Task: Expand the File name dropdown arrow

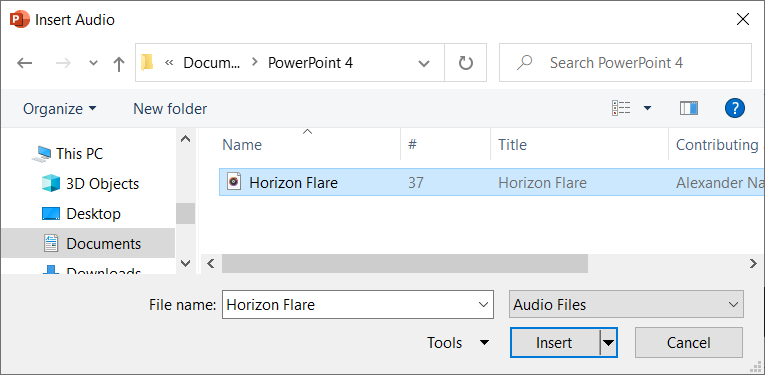Action: [x=483, y=305]
